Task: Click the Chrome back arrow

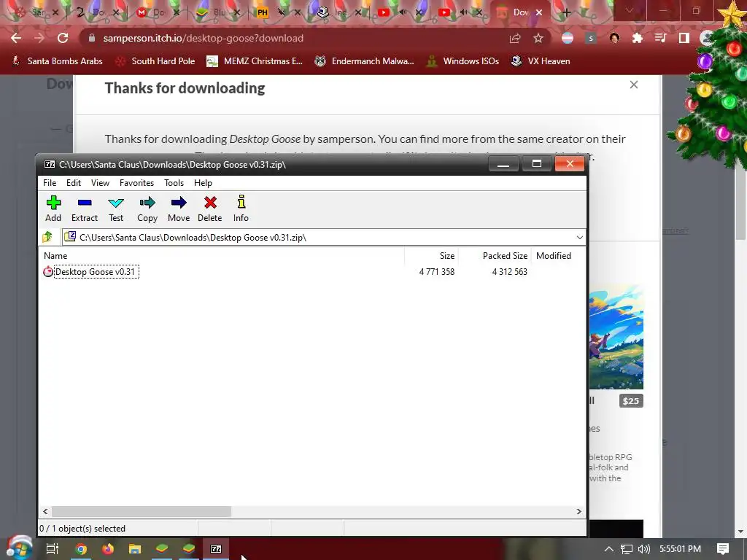Action: point(16,38)
